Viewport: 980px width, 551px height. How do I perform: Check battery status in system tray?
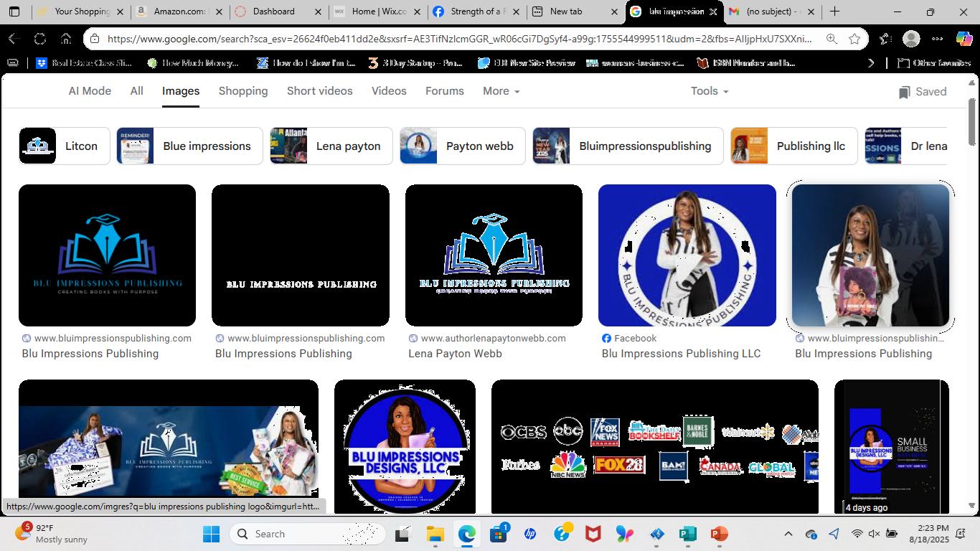(x=892, y=534)
